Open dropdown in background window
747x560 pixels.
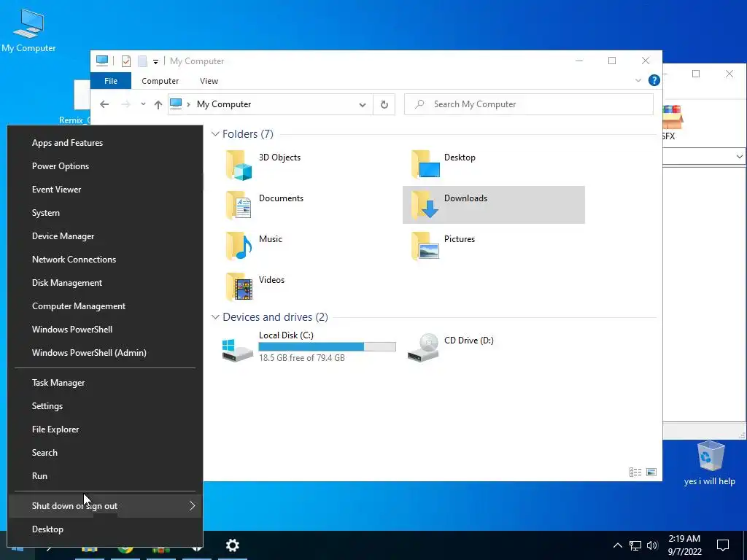tap(739, 156)
